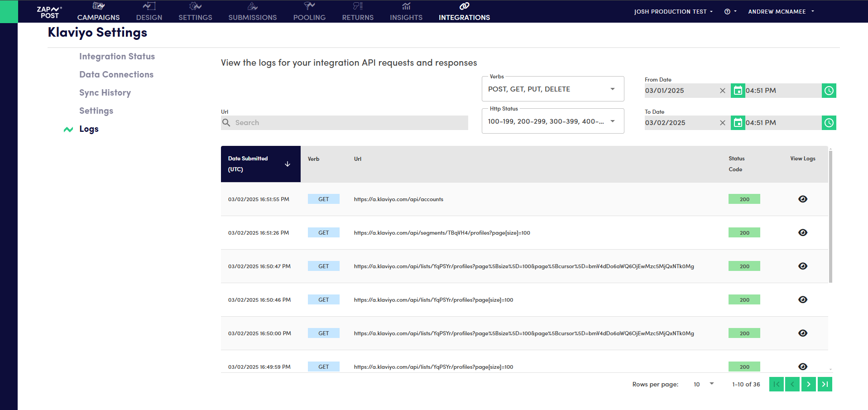Change the Rows per page dropdown

(703, 384)
